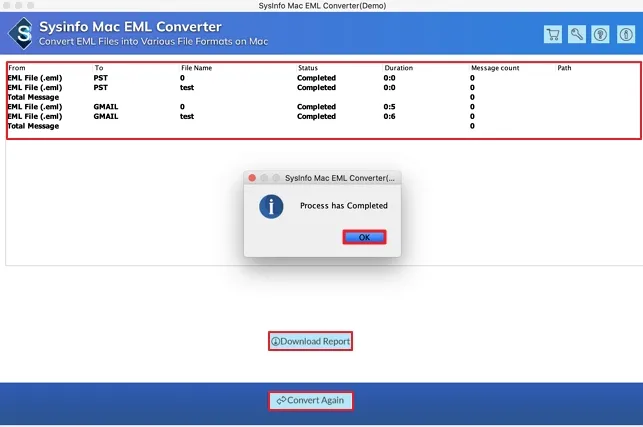Click Completed status in first row
This screenshot has height=427, width=643.
[x=316, y=78]
